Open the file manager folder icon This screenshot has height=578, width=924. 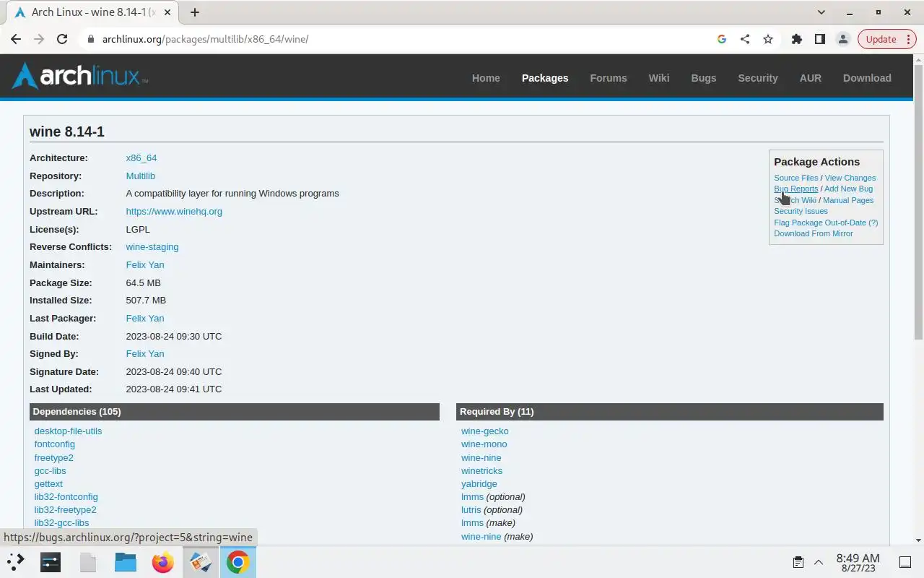[x=126, y=561]
